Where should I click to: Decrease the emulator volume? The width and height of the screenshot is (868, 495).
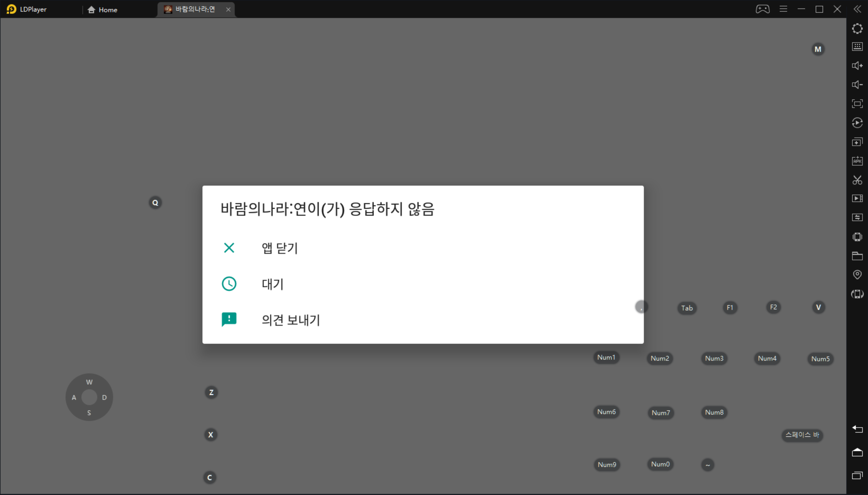857,85
